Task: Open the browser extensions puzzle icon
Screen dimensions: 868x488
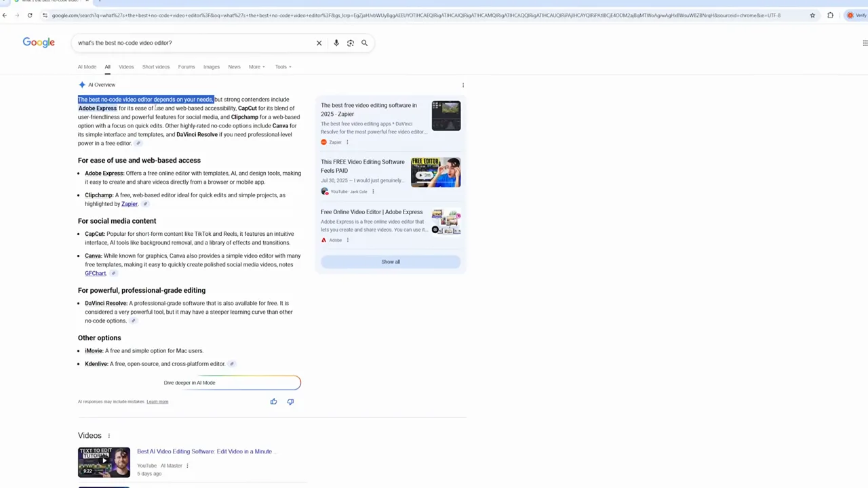Action: tap(830, 15)
